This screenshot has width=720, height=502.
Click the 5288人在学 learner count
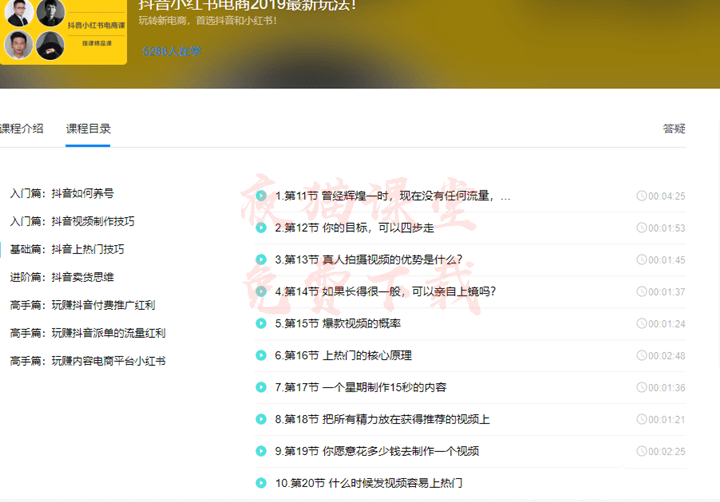tap(172, 51)
